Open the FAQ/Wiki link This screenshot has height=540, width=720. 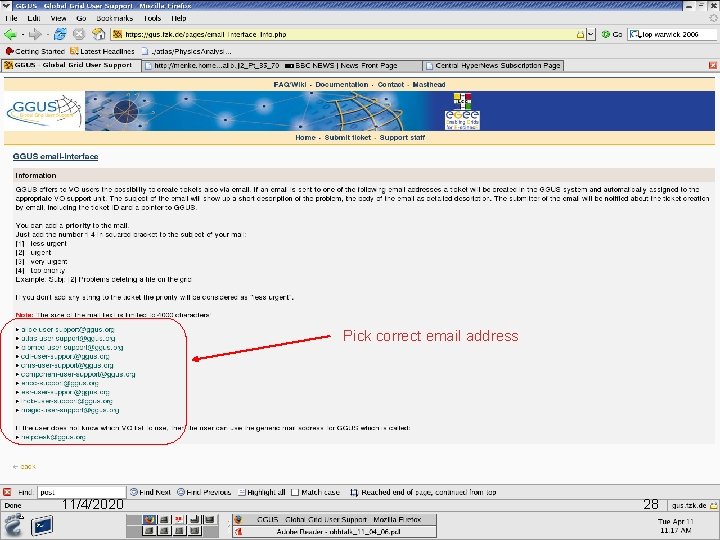pyautogui.click(x=290, y=84)
